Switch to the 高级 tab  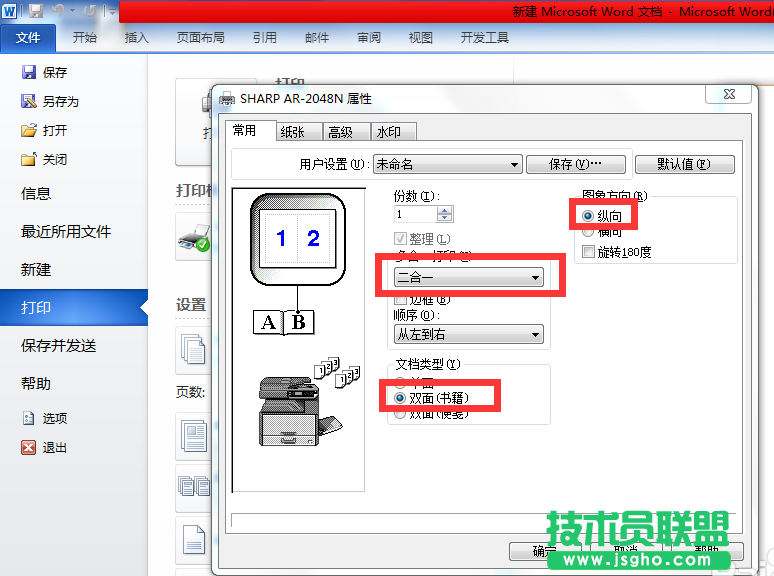[x=341, y=132]
